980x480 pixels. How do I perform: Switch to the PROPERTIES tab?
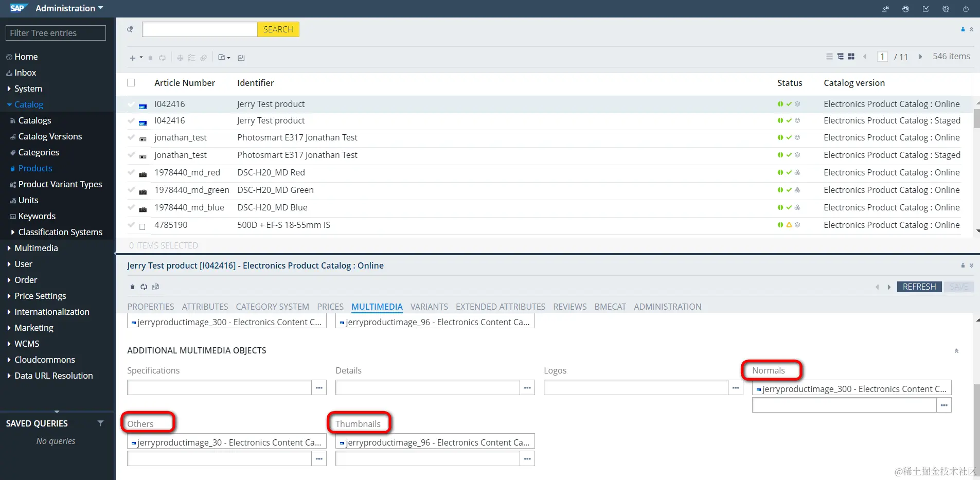(x=151, y=307)
